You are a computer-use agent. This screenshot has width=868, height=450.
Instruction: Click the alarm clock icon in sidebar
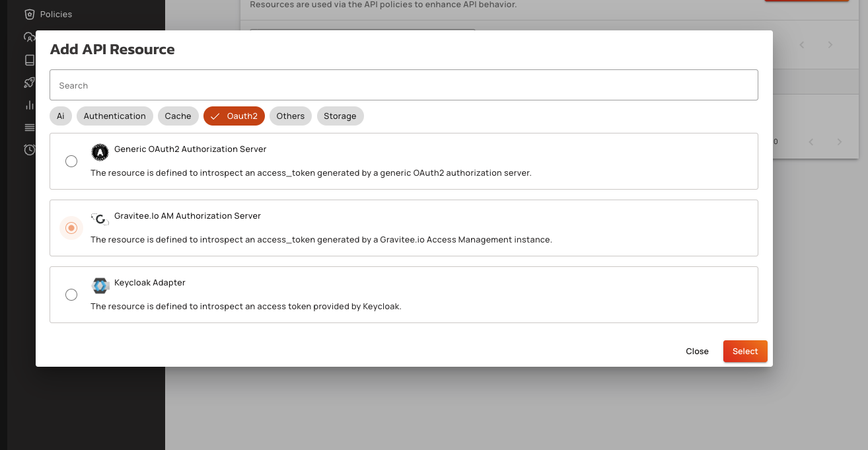(29, 150)
